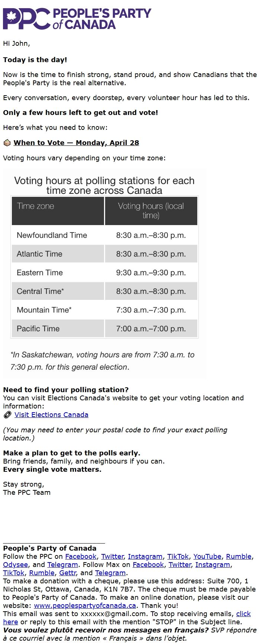Viewport: 260px width, 644px height.
Task: Click the link emoji before Visit Elections Canada
Action: pos(7,415)
